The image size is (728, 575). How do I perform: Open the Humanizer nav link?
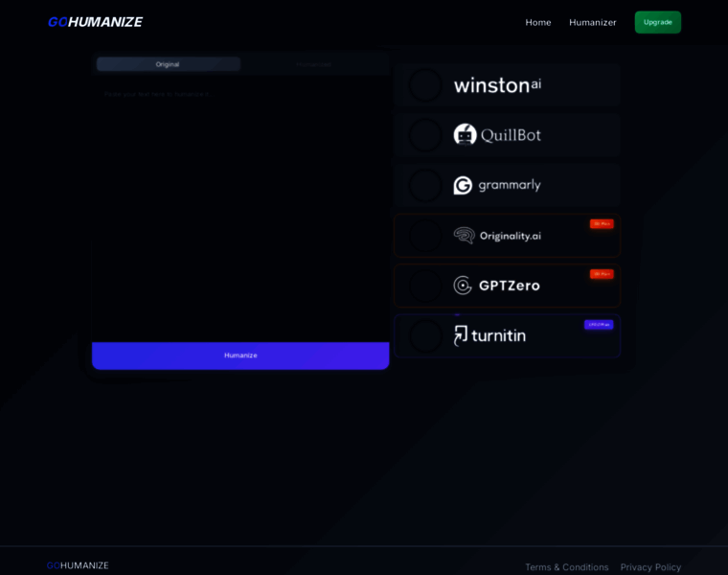[x=592, y=22]
